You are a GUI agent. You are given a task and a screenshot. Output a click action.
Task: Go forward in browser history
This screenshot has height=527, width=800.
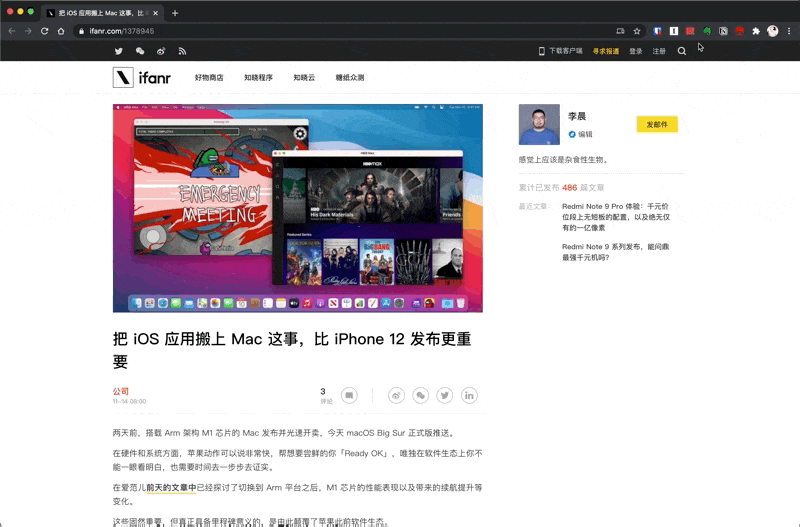28,31
